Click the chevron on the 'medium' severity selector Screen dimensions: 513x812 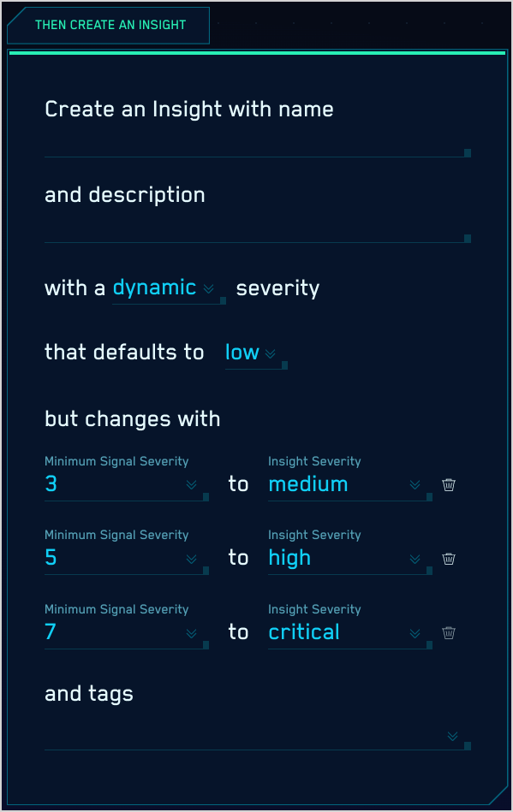pos(415,485)
